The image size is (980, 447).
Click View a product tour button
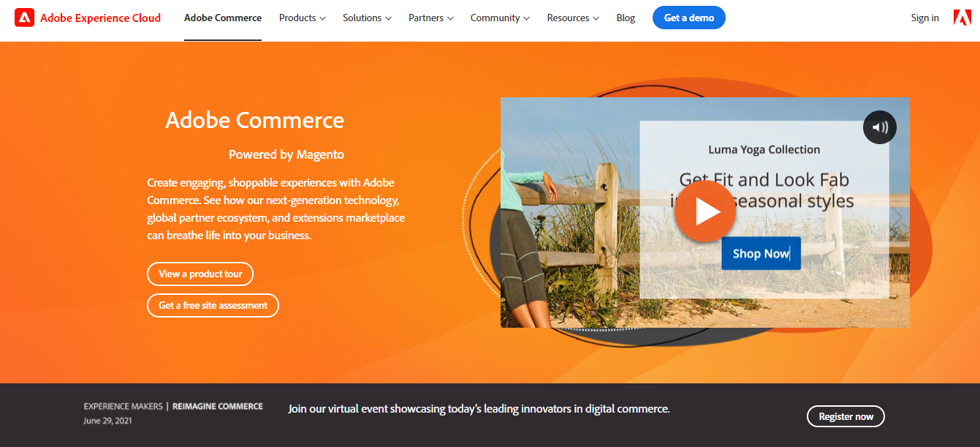point(200,274)
